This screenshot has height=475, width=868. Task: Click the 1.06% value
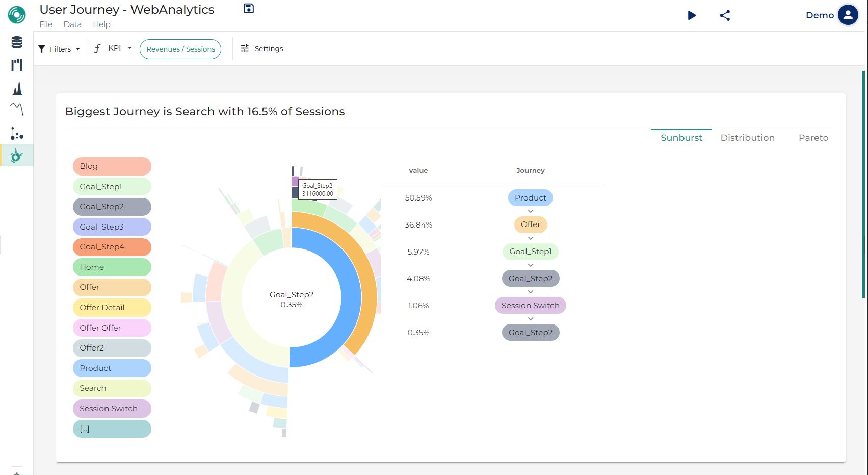(418, 306)
